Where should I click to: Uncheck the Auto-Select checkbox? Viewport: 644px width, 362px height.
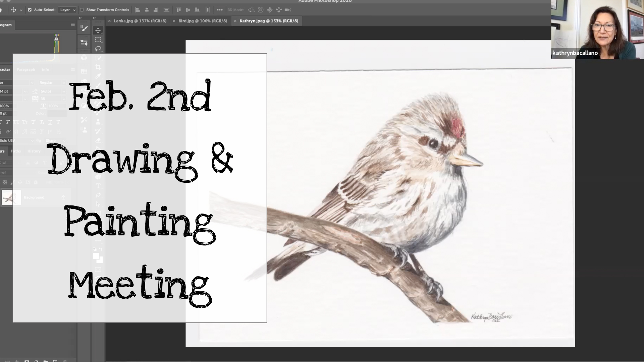click(30, 10)
